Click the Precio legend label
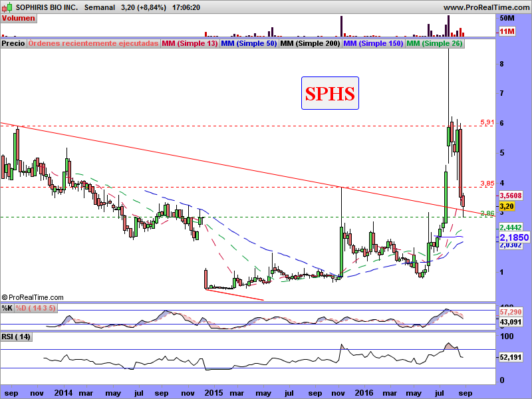The height and width of the screenshot is (399, 532). coord(13,43)
